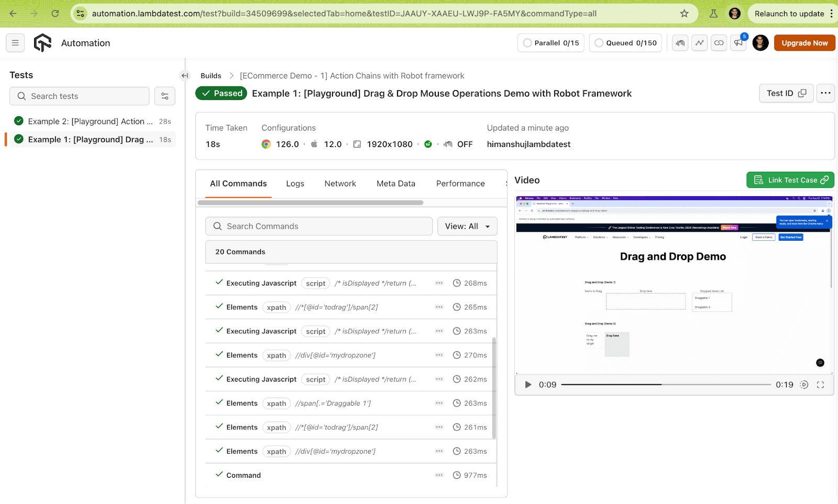
Task: Play the test execution video
Action: tap(527, 384)
